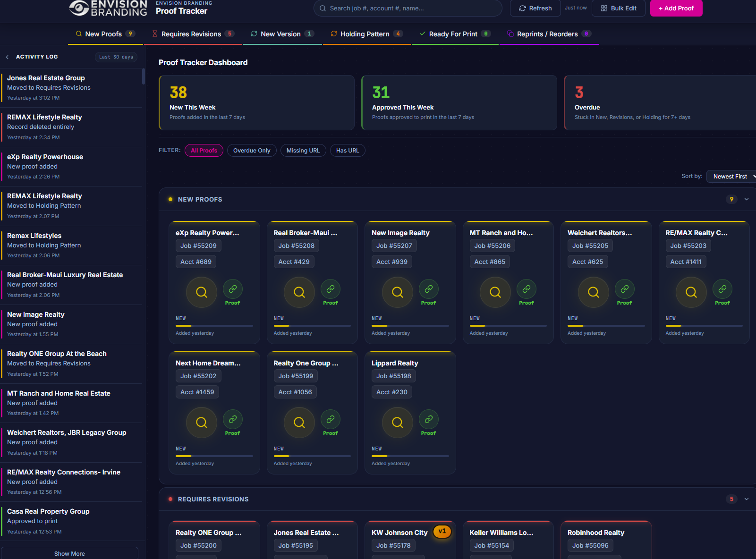Open Proof link icon on Lippard Realty card
The width and height of the screenshot is (756, 559).
click(429, 419)
